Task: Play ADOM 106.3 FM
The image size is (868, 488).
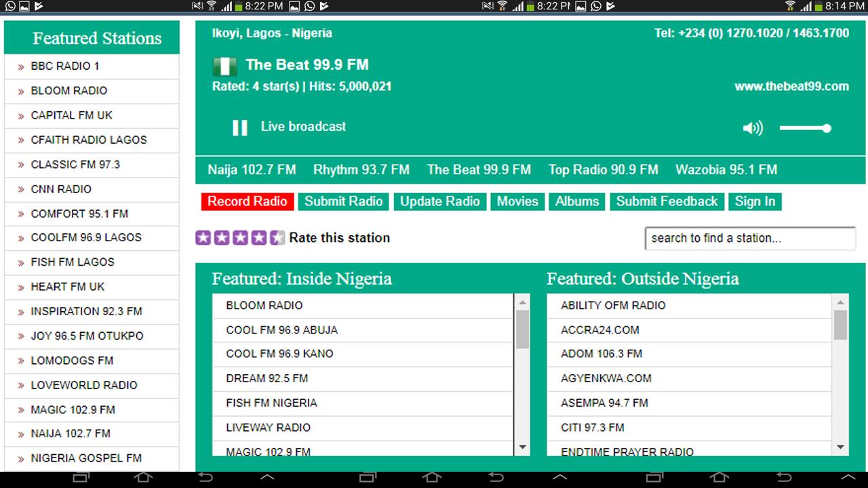Action: 690,354
